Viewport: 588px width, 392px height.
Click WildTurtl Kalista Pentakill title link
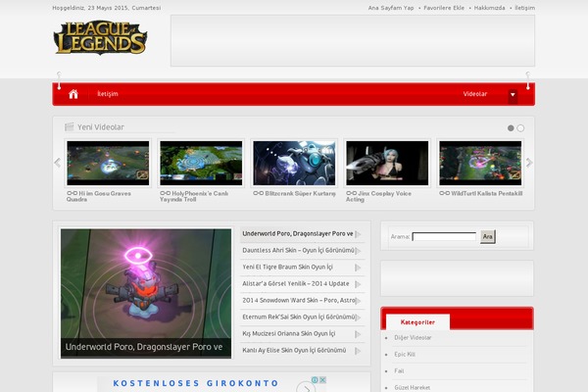481,194
